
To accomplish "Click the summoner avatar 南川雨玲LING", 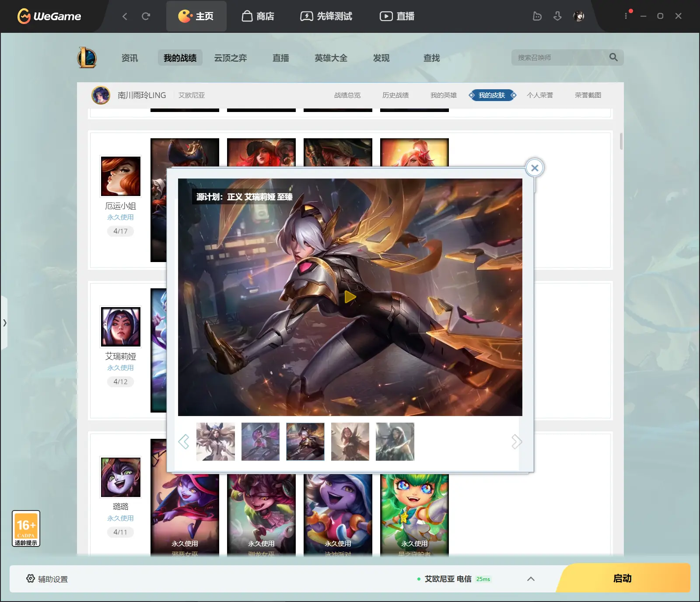I will click(101, 95).
